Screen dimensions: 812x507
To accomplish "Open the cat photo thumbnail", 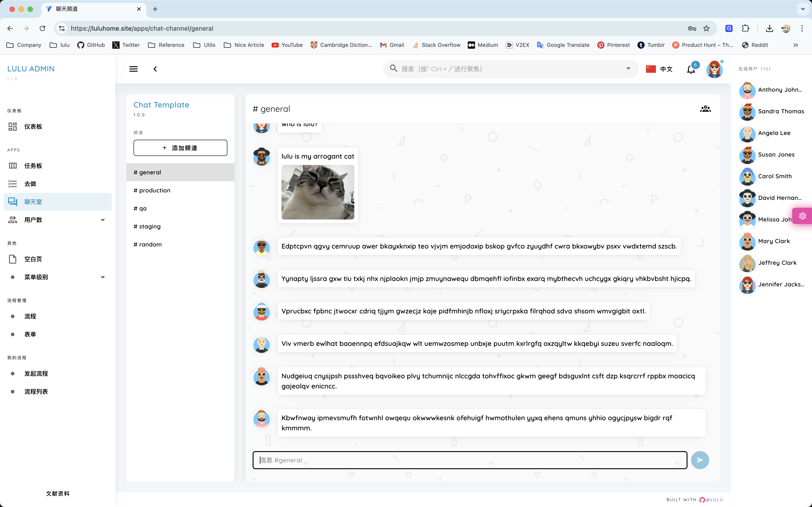I will click(317, 192).
